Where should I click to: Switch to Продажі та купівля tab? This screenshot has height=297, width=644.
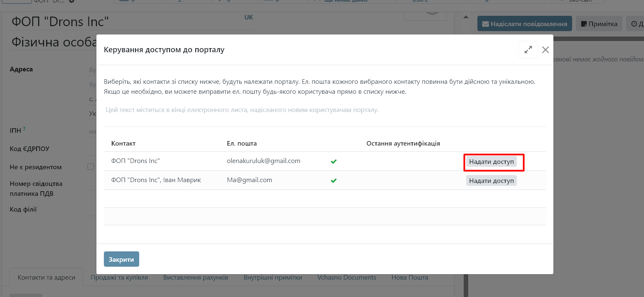pos(119,278)
